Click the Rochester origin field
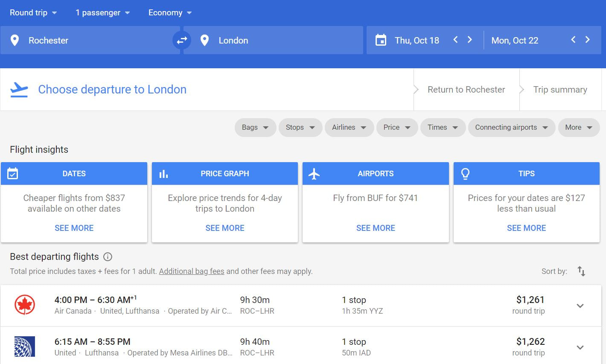606x364 pixels. [x=90, y=40]
